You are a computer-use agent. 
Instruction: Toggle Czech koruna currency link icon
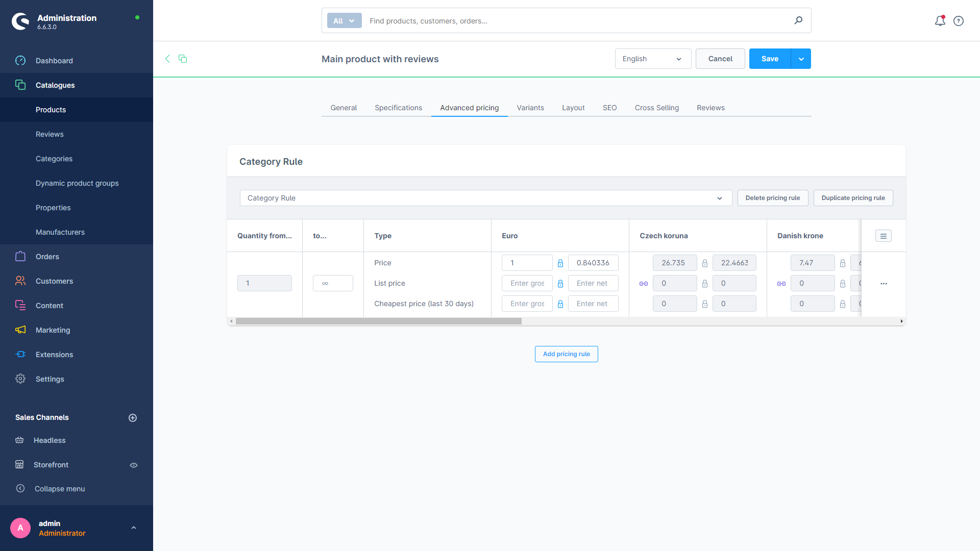click(x=644, y=284)
